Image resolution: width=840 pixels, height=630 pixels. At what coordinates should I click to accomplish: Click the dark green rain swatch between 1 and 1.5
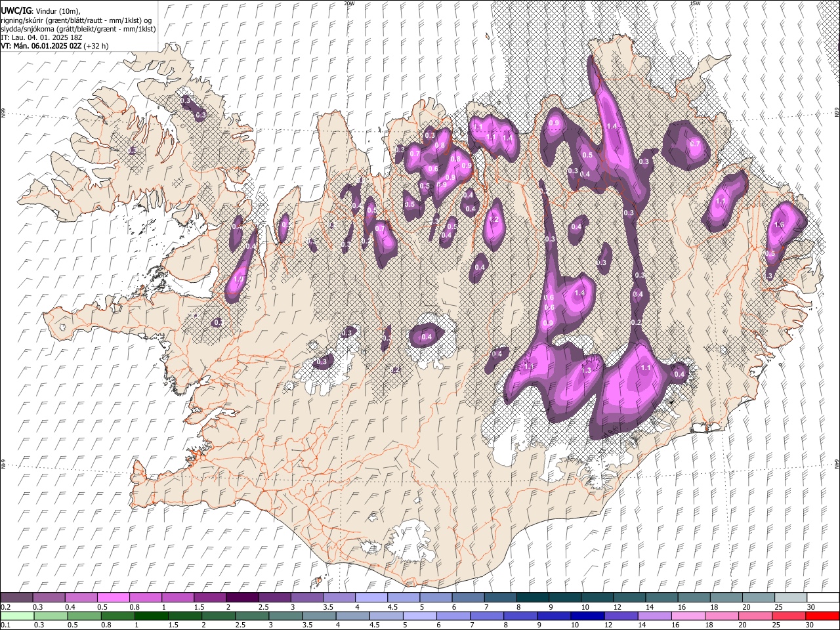(x=151, y=616)
